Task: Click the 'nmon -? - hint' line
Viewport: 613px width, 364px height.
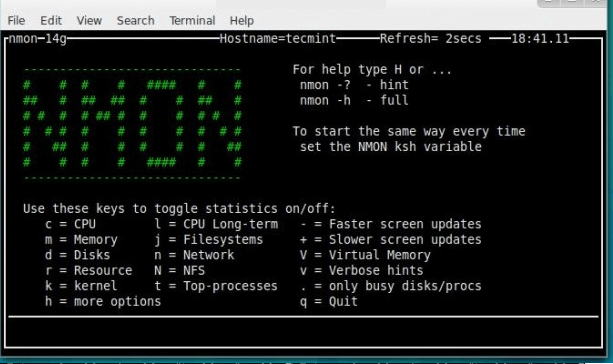Action: point(354,85)
